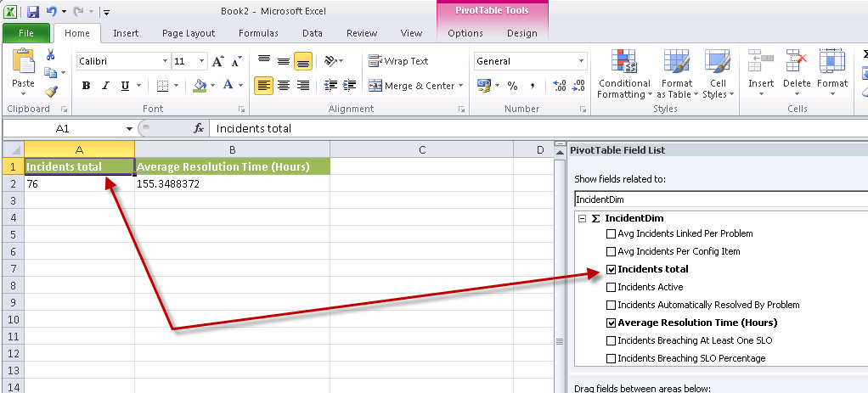Select the Format Painter brush icon
The image size is (868, 393).
51,92
